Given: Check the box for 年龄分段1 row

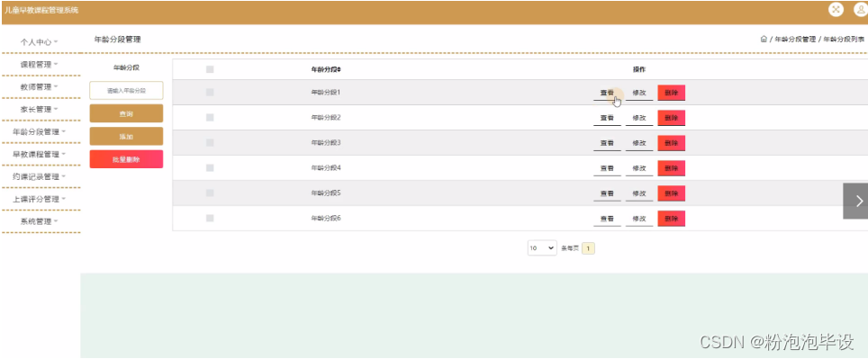Looking at the screenshot, I should point(210,93).
